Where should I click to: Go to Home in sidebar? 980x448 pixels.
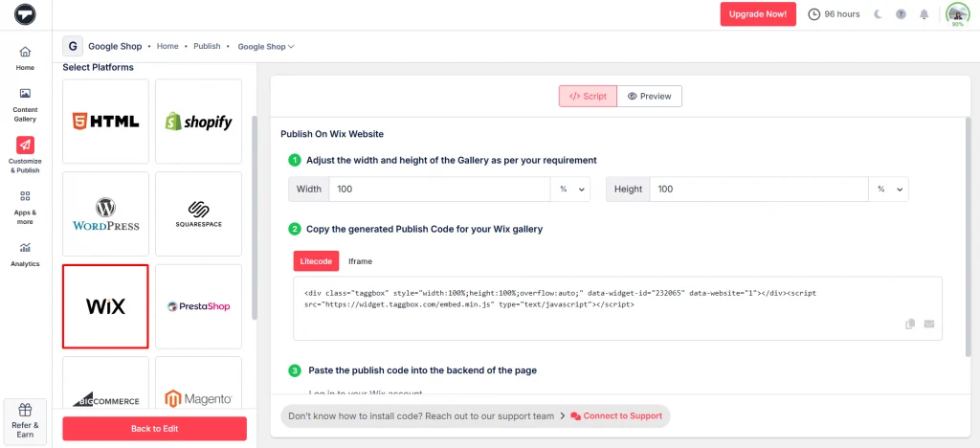click(x=25, y=58)
